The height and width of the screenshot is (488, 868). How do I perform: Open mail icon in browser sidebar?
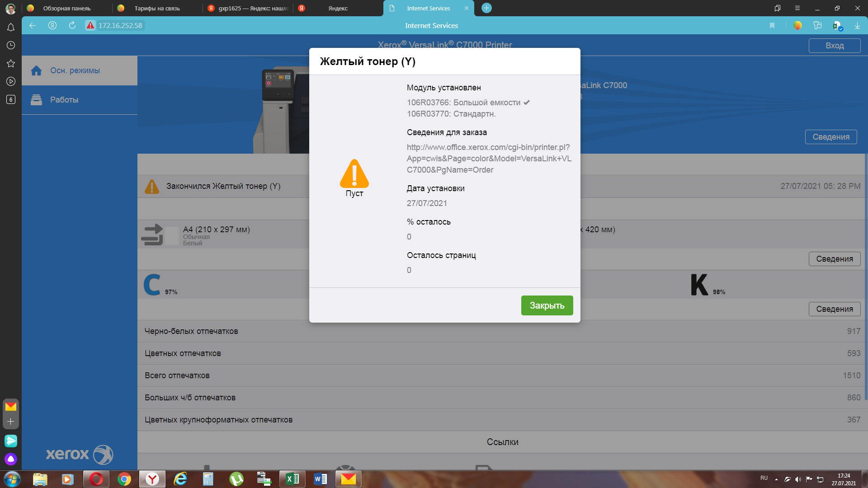tap(11, 407)
